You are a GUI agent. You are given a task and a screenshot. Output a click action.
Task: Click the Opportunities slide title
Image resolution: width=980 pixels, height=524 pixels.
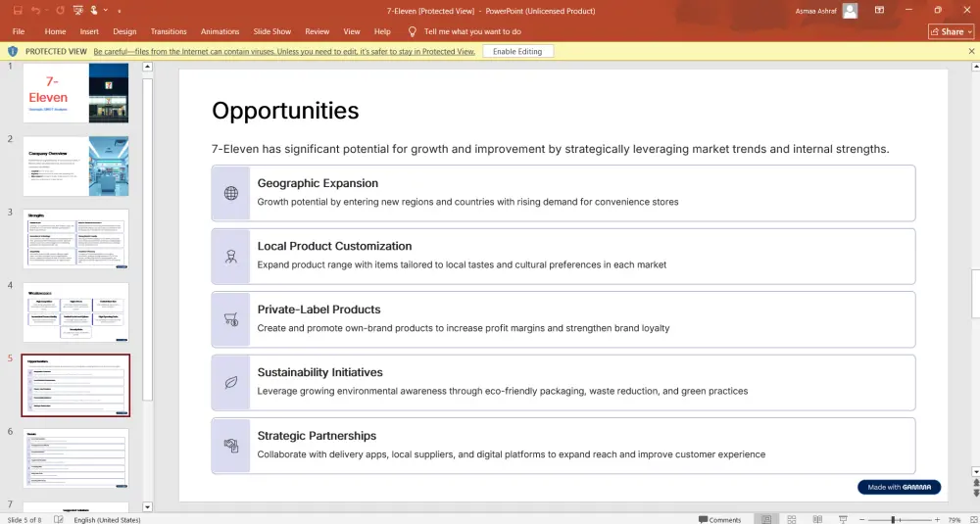pyautogui.click(x=285, y=111)
